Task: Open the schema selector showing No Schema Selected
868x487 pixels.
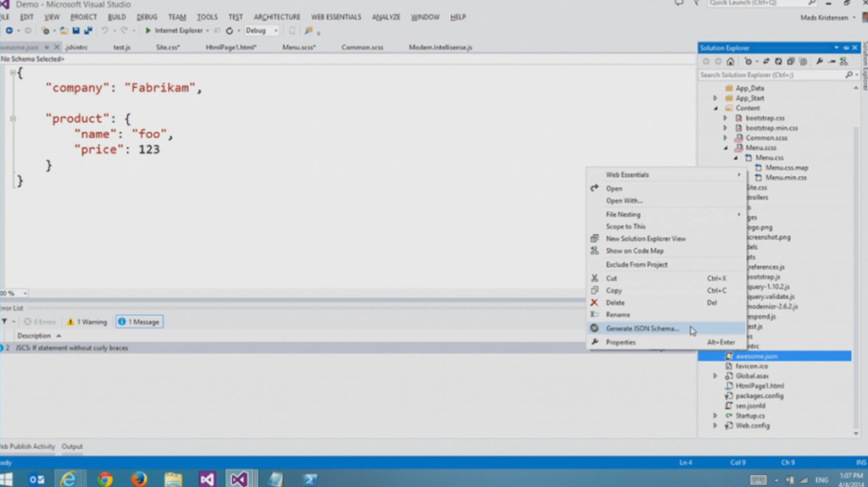Action: tap(32, 58)
